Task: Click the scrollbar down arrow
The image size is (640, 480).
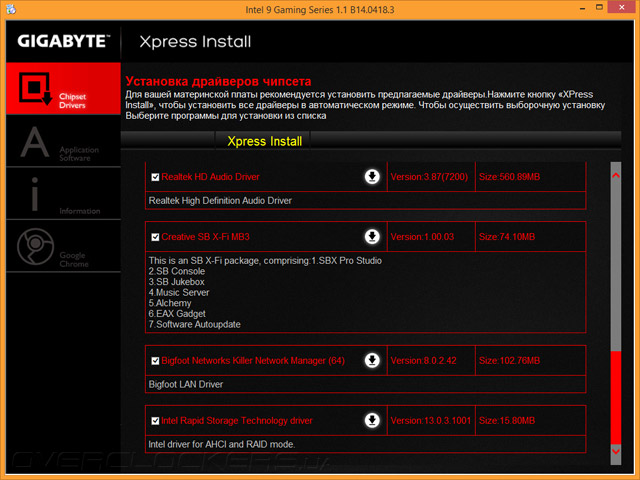Action: 616,451
